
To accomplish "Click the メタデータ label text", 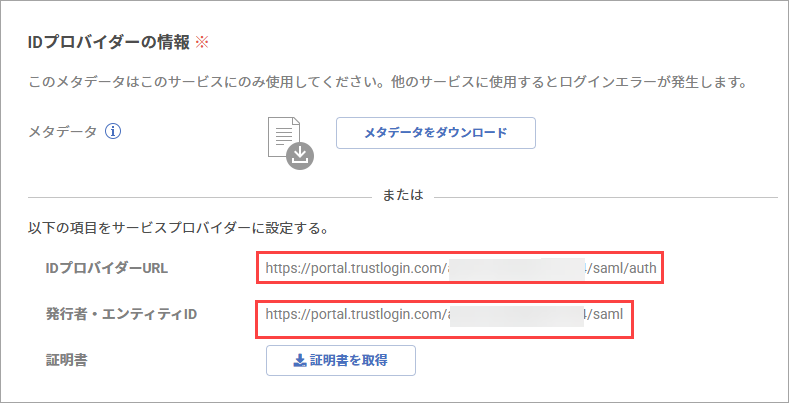I will click(x=62, y=132).
